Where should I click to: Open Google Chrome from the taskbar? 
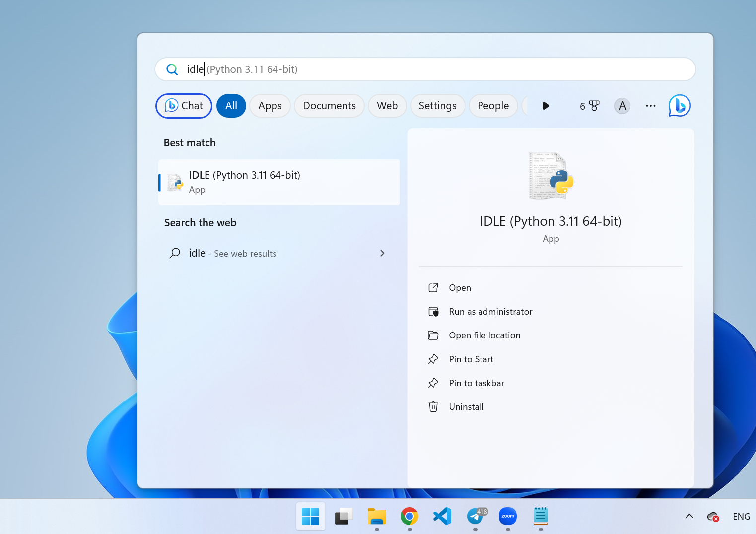(409, 517)
